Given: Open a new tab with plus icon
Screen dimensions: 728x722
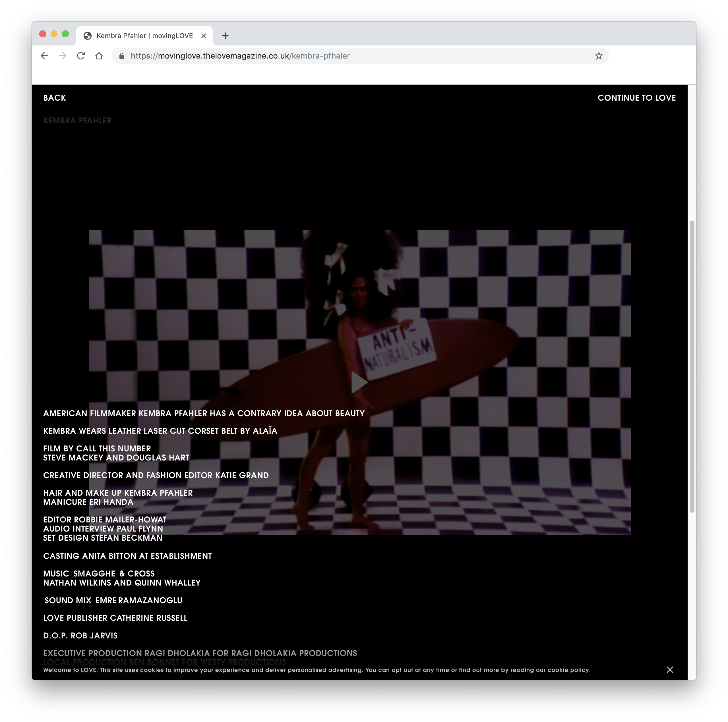Looking at the screenshot, I should click(x=225, y=36).
